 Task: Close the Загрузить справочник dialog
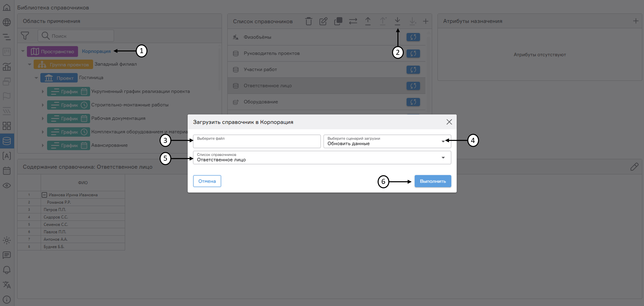coord(449,122)
